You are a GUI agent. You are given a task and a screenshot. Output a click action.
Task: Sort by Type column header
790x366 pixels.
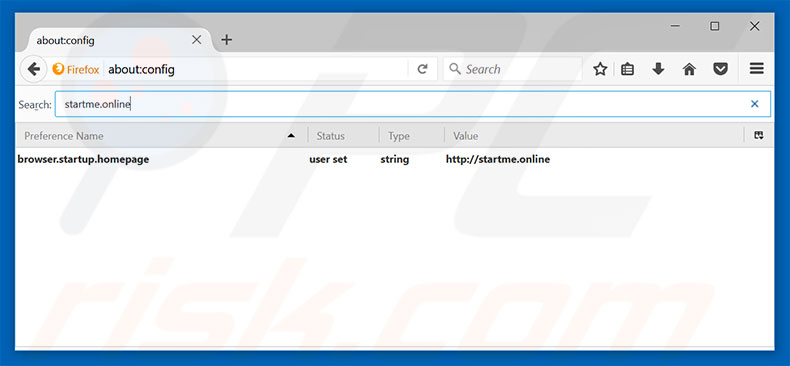pos(412,136)
